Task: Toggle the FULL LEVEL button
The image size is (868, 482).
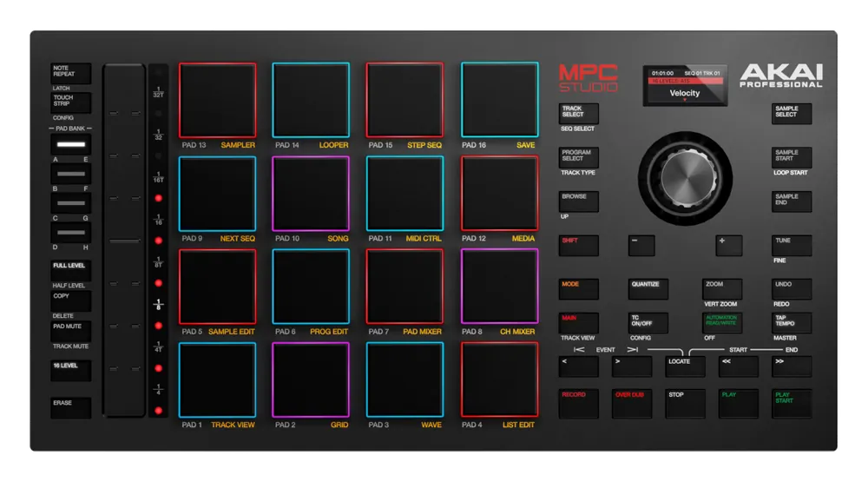Action: click(x=71, y=271)
